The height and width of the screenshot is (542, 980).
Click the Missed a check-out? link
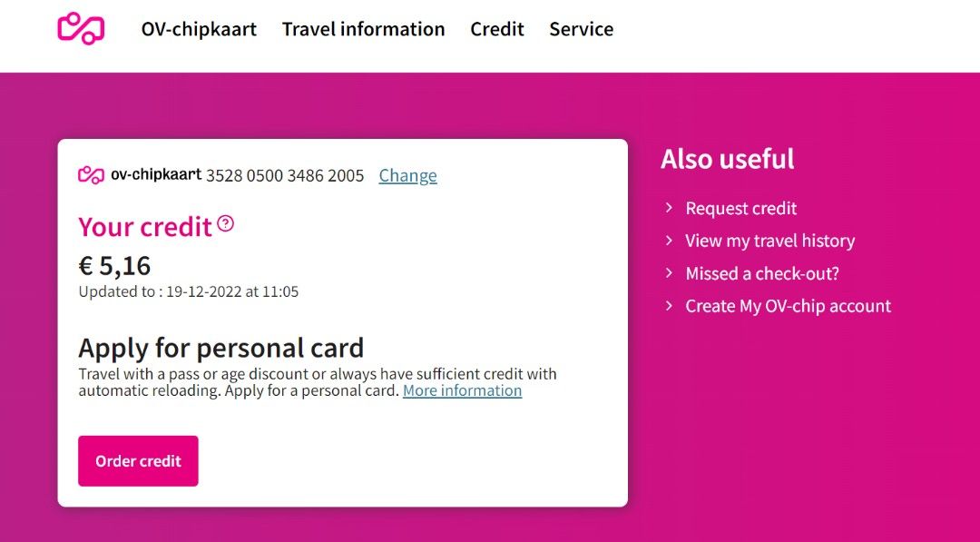(x=761, y=273)
